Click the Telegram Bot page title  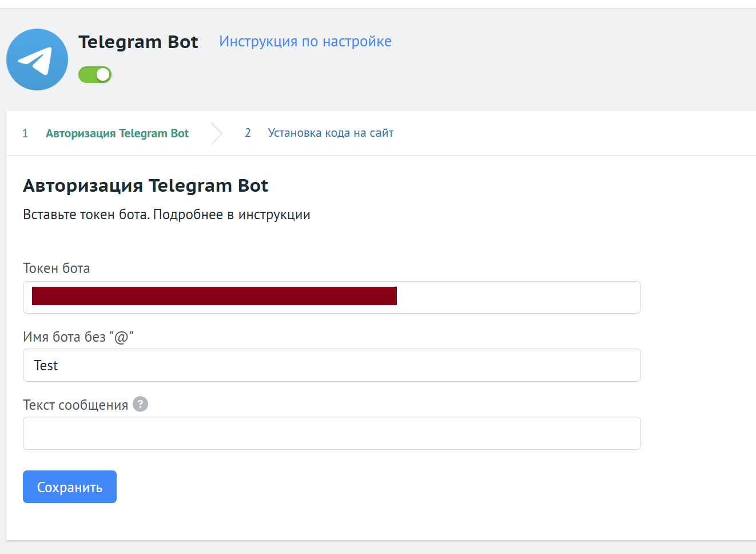[x=138, y=42]
